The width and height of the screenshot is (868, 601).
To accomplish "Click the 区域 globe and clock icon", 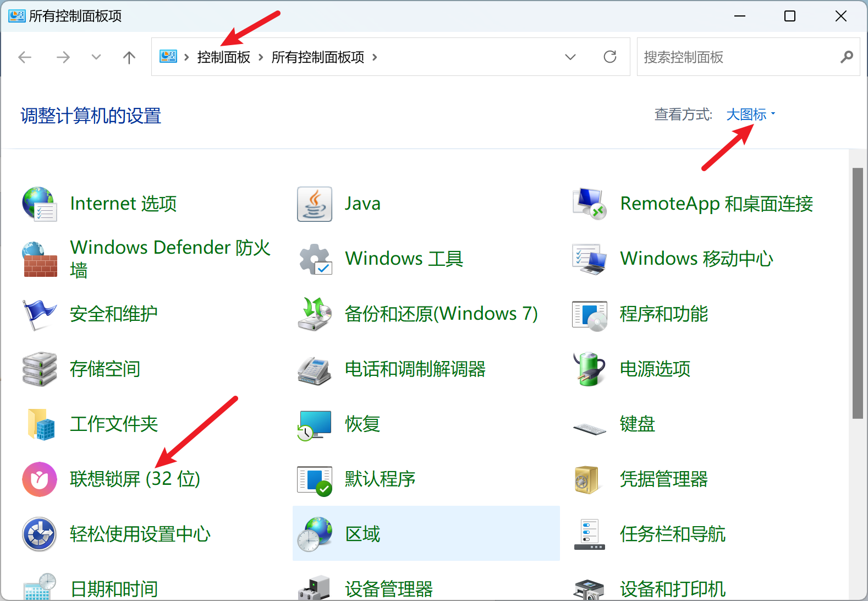I will (315, 534).
